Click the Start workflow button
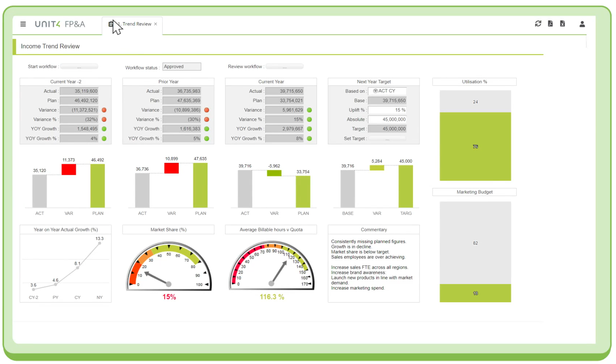This screenshot has height=364, width=616. click(79, 67)
